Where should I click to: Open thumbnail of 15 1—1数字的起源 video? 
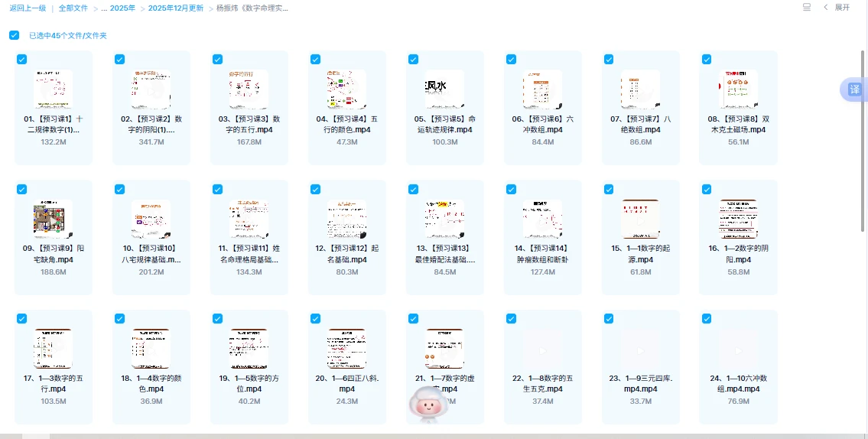point(640,219)
